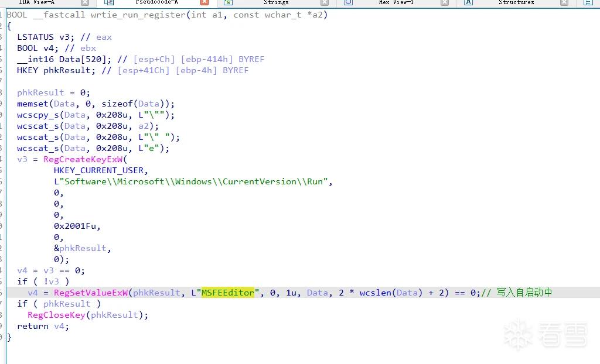Close the Strings tab

tap(325, 3)
